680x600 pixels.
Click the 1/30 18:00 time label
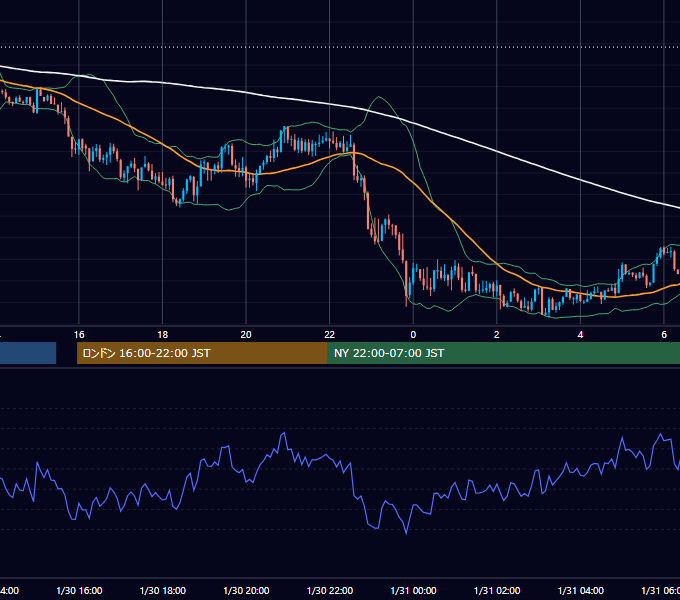pos(163,590)
